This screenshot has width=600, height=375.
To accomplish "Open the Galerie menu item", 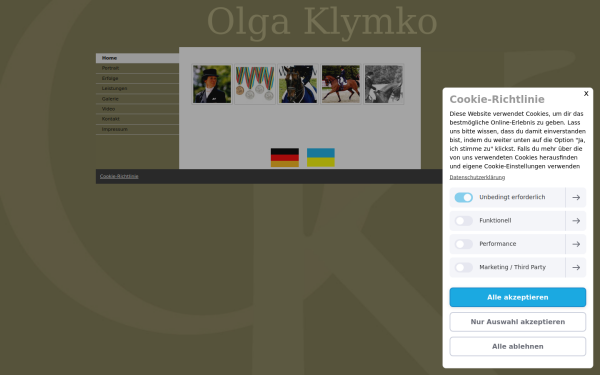I will click(137, 99).
